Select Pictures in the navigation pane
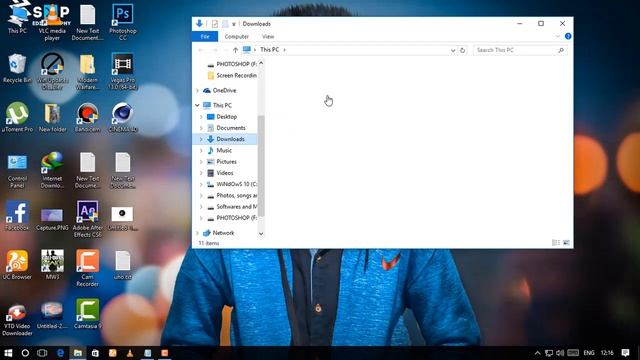Viewport: 640px width, 360px height. click(227, 162)
